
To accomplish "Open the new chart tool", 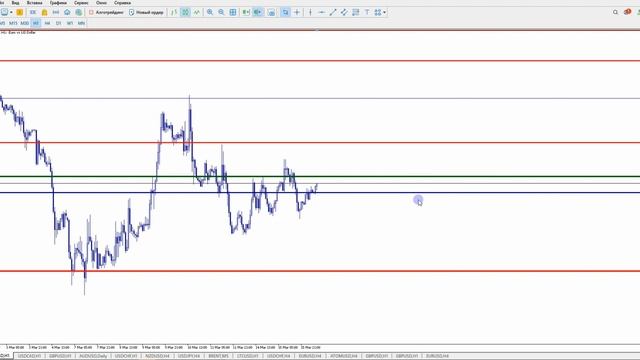I will point(4,12).
